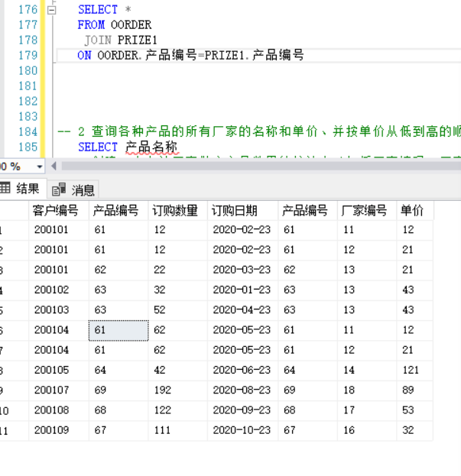Select 订购数量 cell 122
461x476 pixels.
tap(178, 410)
